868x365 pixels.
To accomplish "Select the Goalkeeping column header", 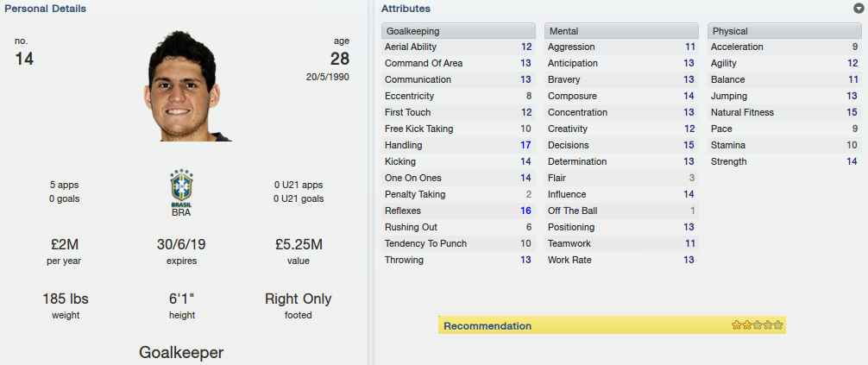I will (x=458, y=31).
